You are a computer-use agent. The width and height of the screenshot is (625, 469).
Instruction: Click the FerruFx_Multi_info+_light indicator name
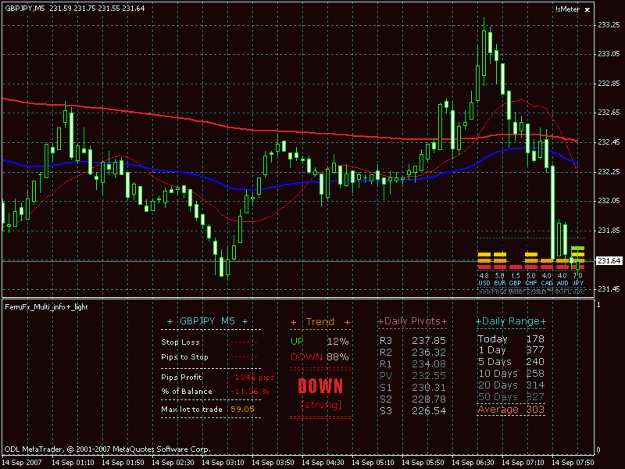coord(46,307)
